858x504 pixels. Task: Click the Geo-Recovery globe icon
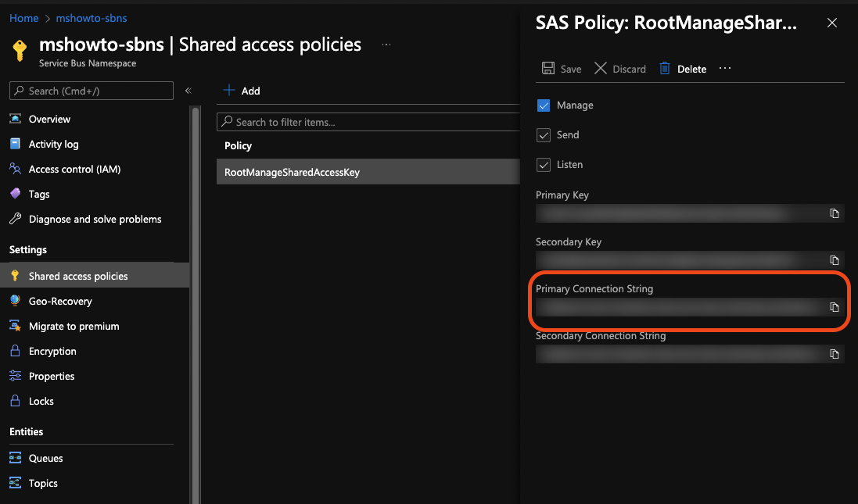click(x=16, y=301)
